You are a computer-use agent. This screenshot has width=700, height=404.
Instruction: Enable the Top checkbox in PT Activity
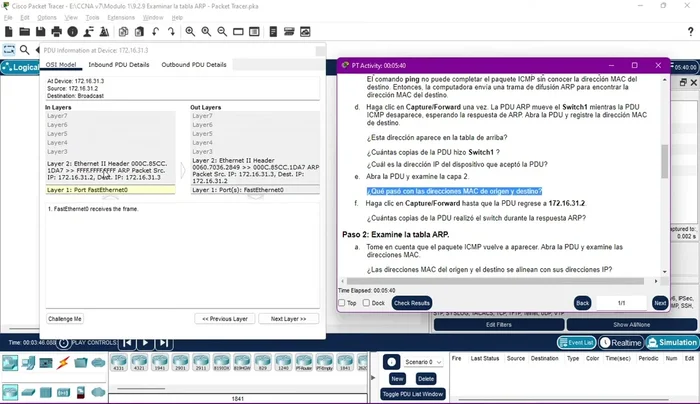point(342,303)
